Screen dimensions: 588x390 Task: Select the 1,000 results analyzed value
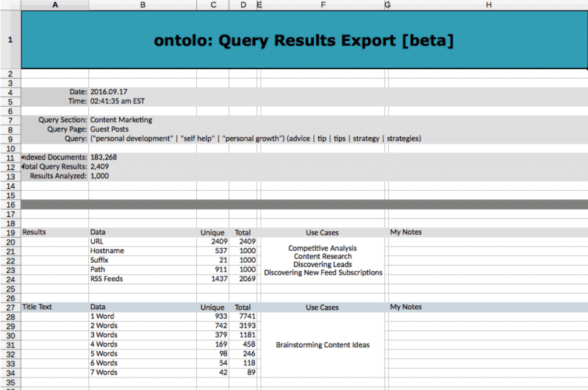[x=99, y=176]
